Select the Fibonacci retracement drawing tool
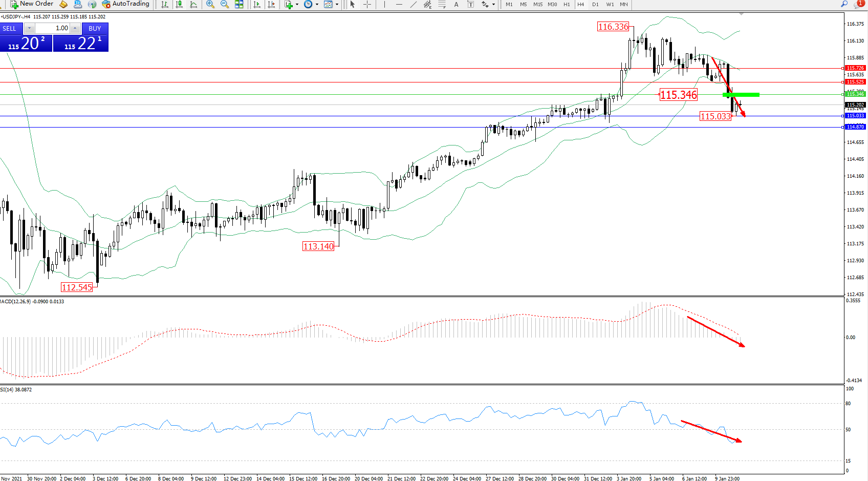Screen dimensions: 868x481 (442, 4)
